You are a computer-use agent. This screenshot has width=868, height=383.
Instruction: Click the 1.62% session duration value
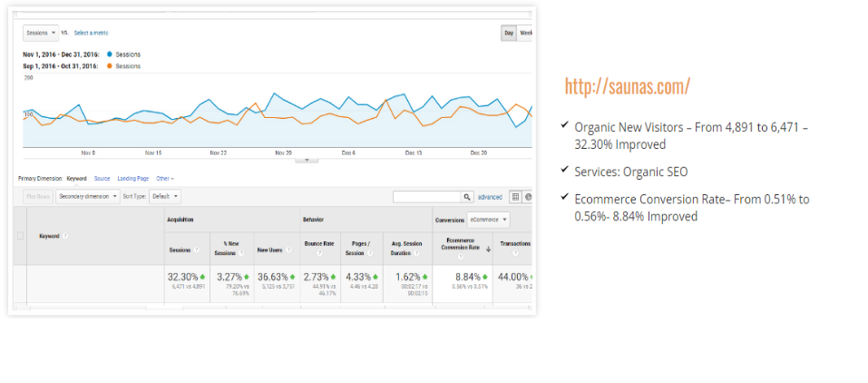coord(408,277)
